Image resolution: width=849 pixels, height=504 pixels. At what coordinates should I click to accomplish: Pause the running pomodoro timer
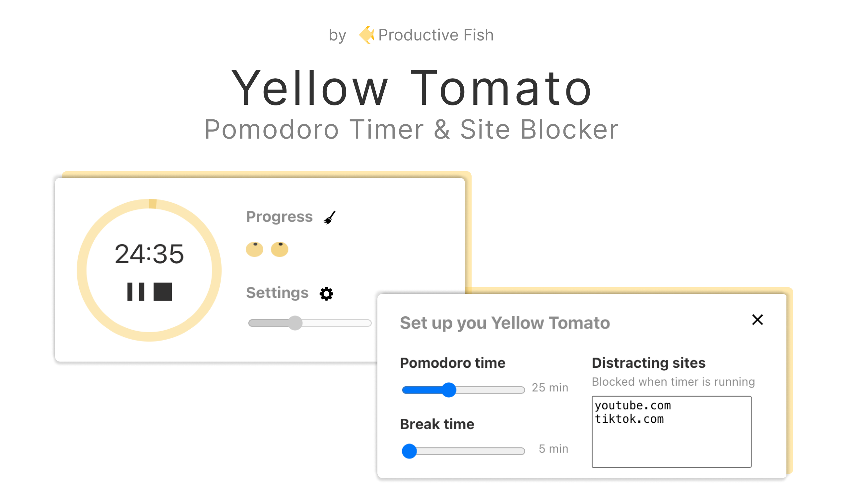[x=136, y=291]
